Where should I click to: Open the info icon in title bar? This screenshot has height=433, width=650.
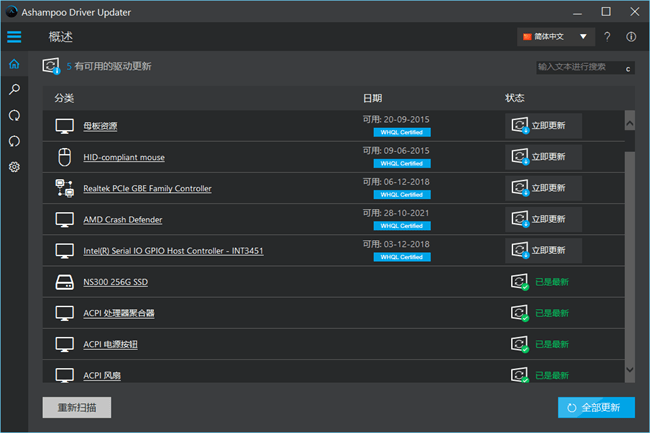pyautogui.click(x=631, y=37)
